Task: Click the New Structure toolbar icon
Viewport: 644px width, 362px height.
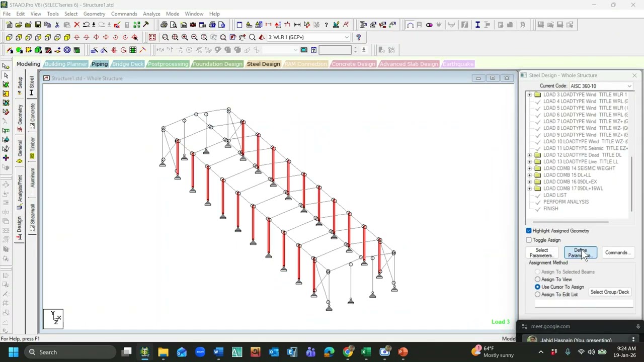Action: click(9, 25)
